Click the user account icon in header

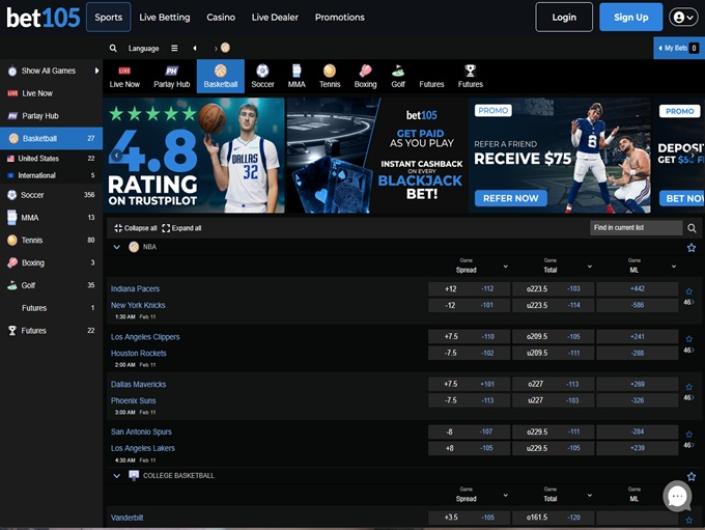click(x=684, y=17)
